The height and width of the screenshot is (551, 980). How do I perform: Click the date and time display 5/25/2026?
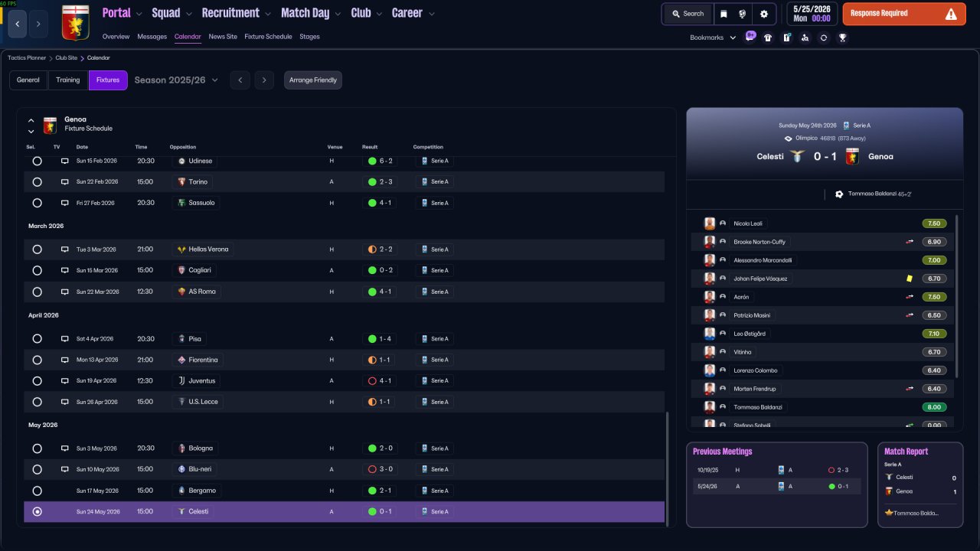(x=811, y=14)
